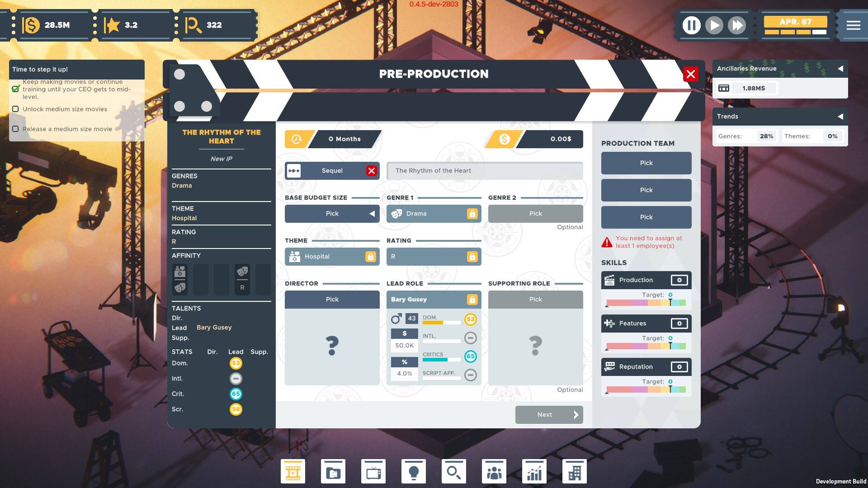Open the hamburger main menu
Image resolution: width=868 pixels, height=488 pixels.
coord(854,25)
